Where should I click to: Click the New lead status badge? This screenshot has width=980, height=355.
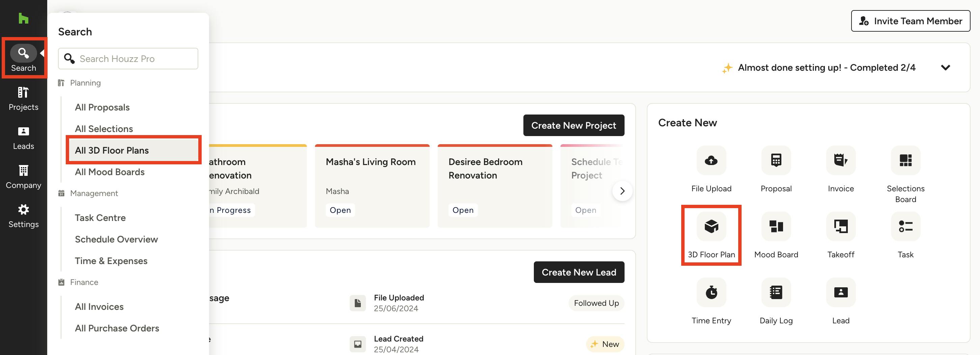point(605,344)
